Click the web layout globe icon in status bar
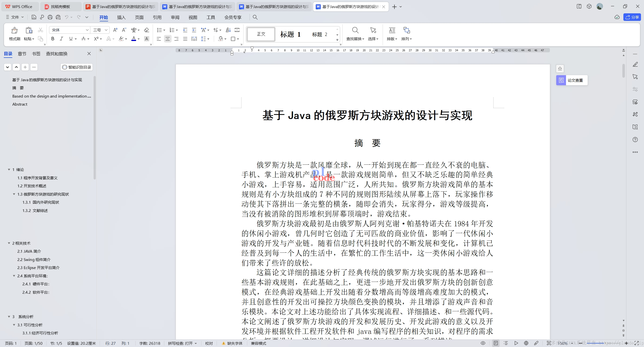The height and width of the screenshot is (347, 644). coord(526,343)
